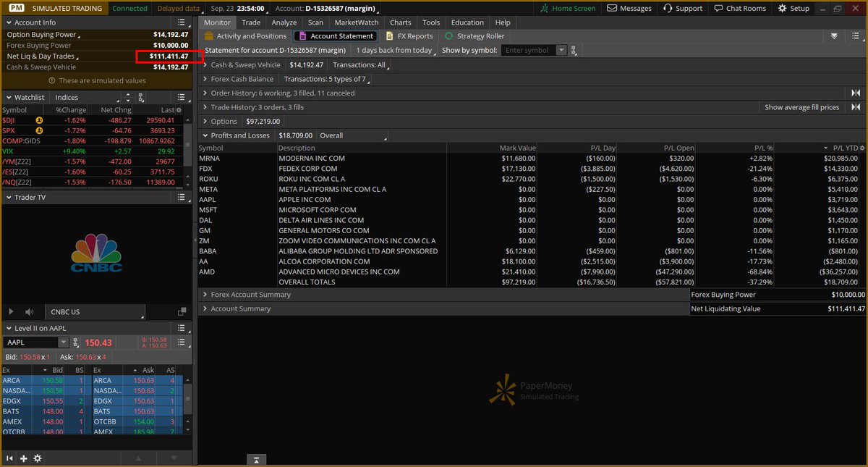Toggle Trade History section width icon
This screenshot has width=868, height=467.
pyautogui.click(x=856, y=107)
